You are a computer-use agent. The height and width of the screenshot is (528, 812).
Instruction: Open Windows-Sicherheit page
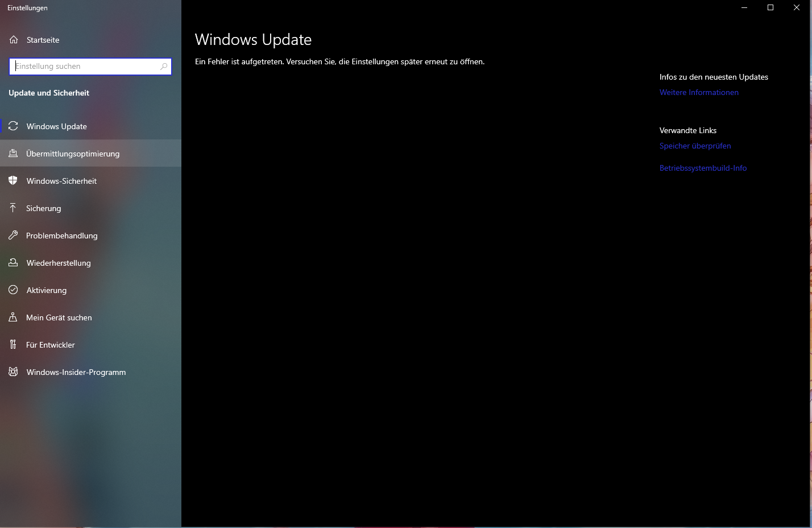(90, 181)
